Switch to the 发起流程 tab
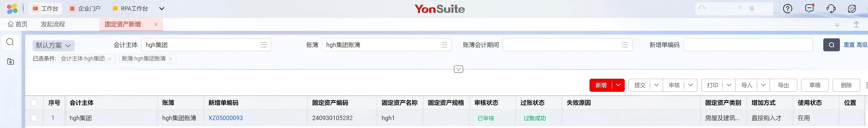This screenshot has height=128, width=868. (53, 24)
